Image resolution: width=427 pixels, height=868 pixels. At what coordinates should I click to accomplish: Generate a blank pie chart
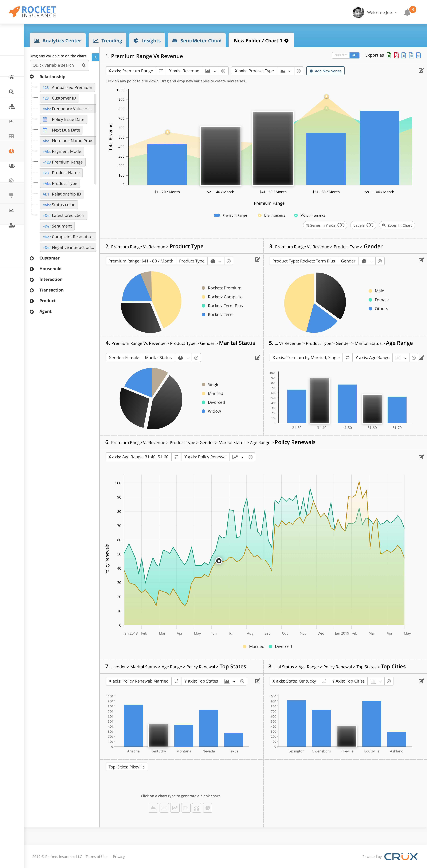[208, 808]
